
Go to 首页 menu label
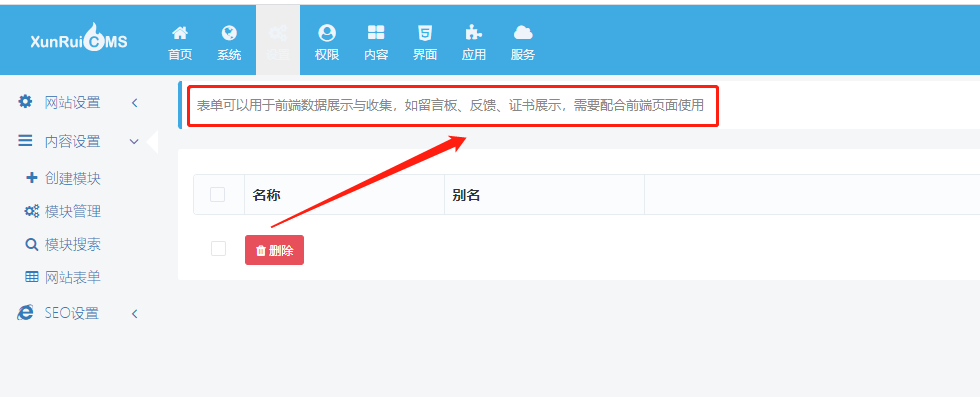pyautogui.click(x=180, y=54)
